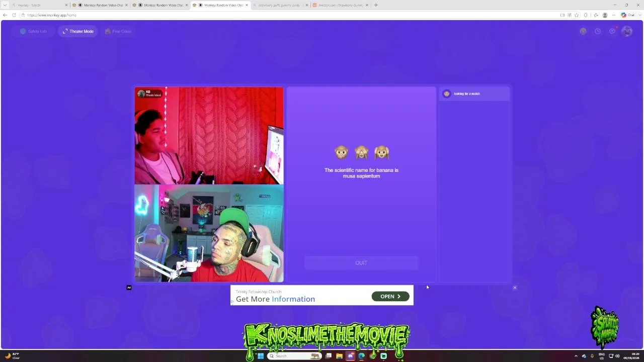Viewport: 644px width, 362px height.
Task: Reload the monkey.app page
Action: click(x=14, y=15)
